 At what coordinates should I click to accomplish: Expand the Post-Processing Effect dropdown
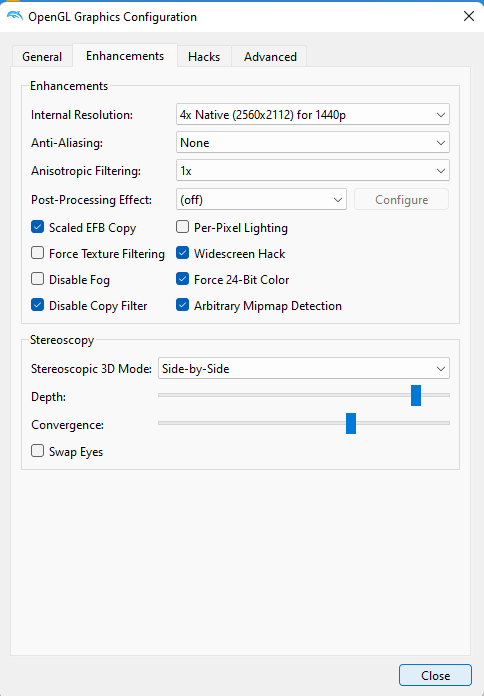click(261, 199)
